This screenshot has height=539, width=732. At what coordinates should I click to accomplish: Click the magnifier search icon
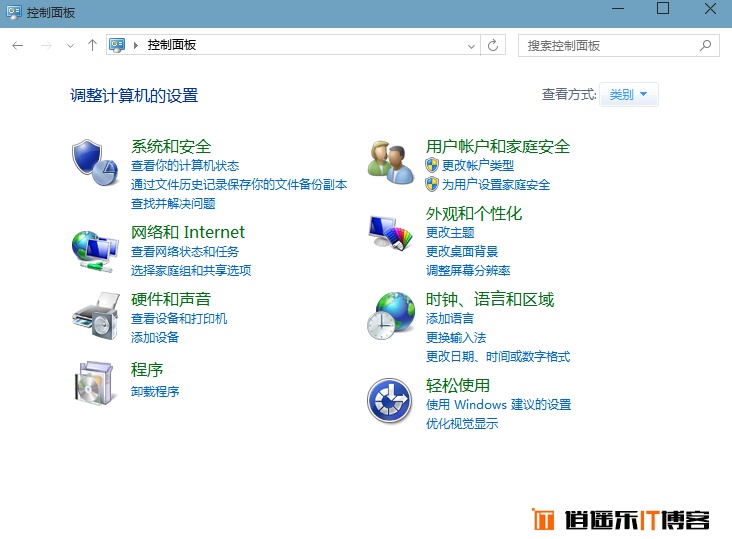click(705, 45)
